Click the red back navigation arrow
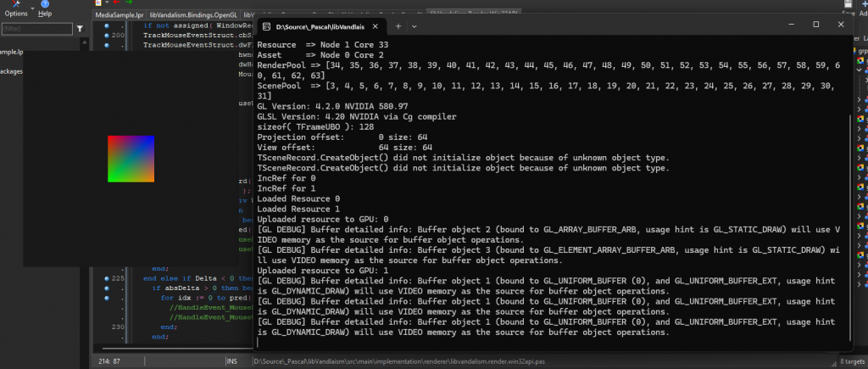The height and width of the screenshot is (369, 868). click(114, 3)
